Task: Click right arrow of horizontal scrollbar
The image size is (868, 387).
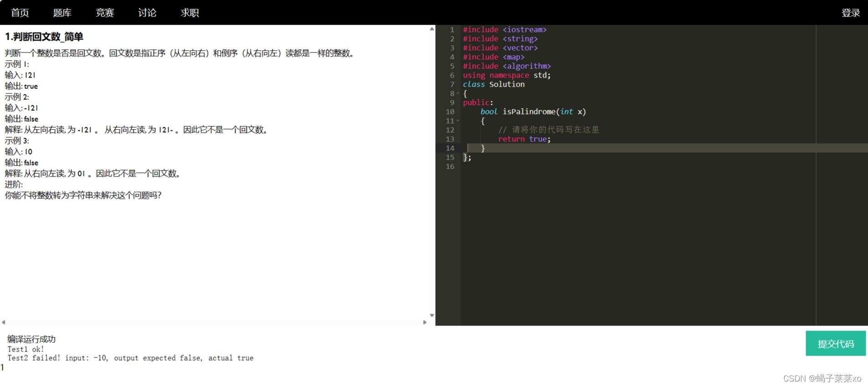Action: 425,322
